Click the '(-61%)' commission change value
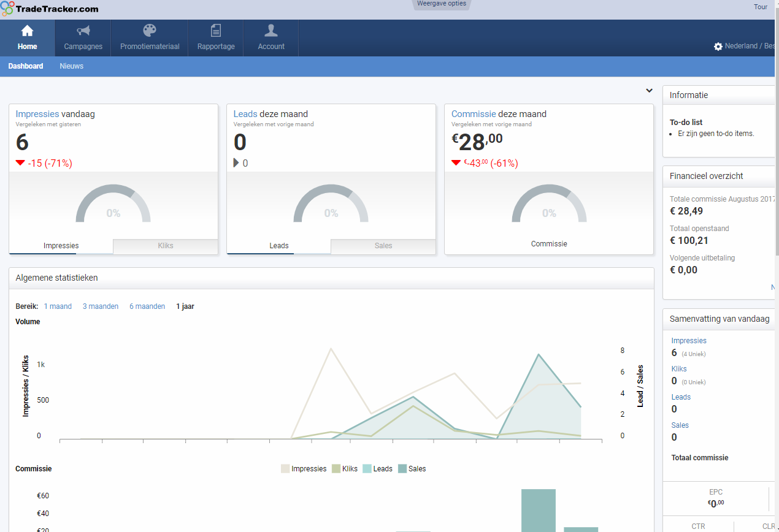779x532 pixels. [x=504, y=163]
